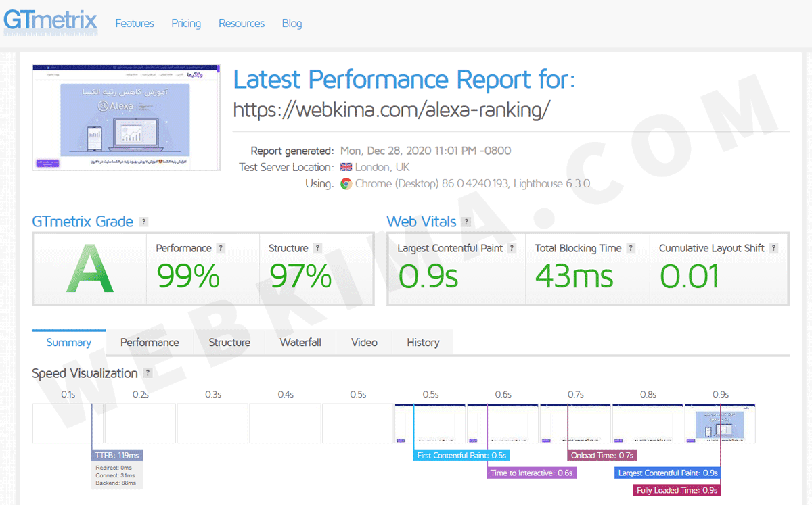Viewport: 812px width, 505px height.
Task: View the History tab
Action: tap(423, 342)
